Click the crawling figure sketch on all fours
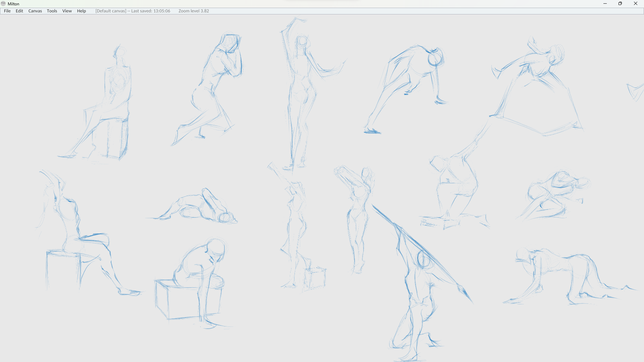The width and height of the screenshot is (644, 362). click(567, 275)
